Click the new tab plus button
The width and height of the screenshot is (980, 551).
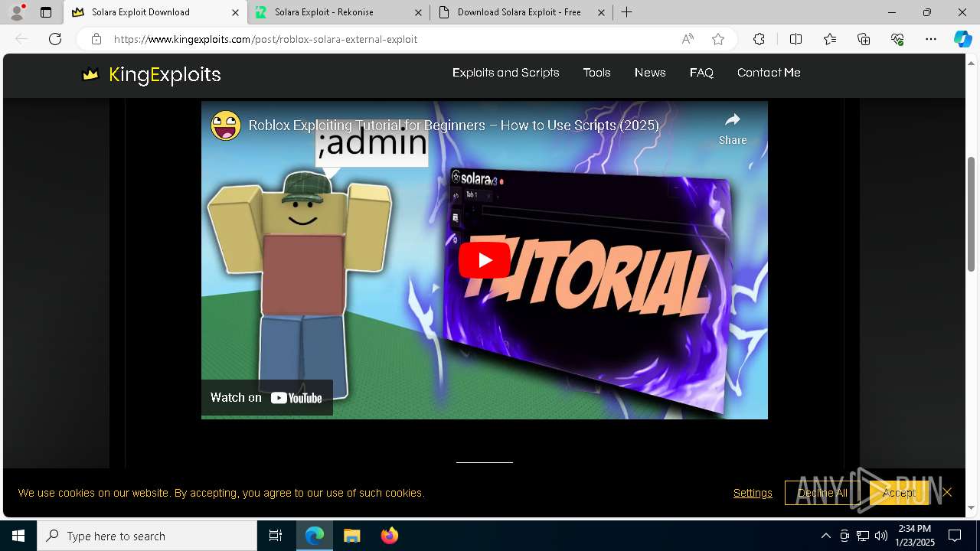point(626,12)
